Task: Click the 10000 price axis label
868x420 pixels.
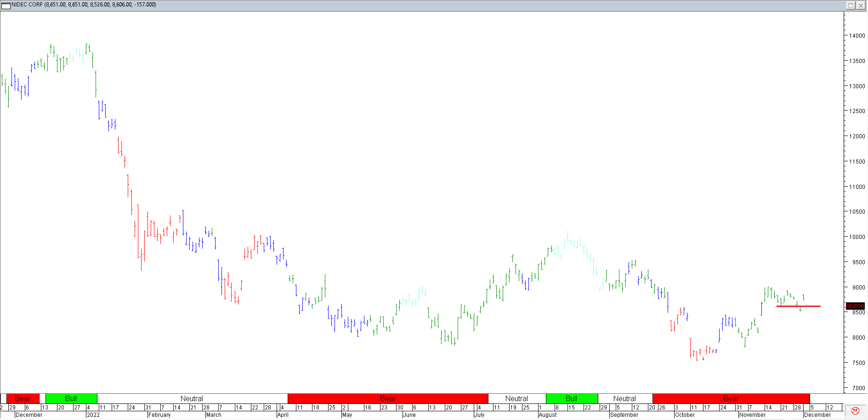Action: click(857, 237)
